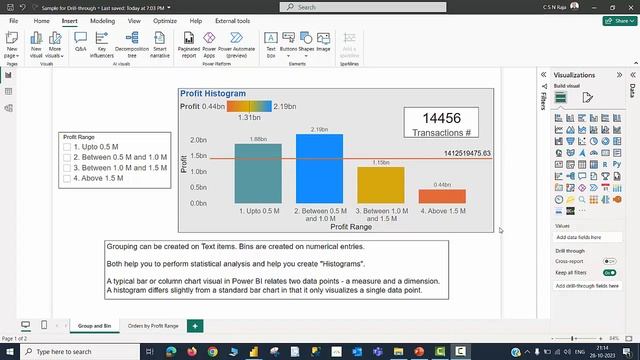Insert an Image from Elements group

[x=323, y=42]
